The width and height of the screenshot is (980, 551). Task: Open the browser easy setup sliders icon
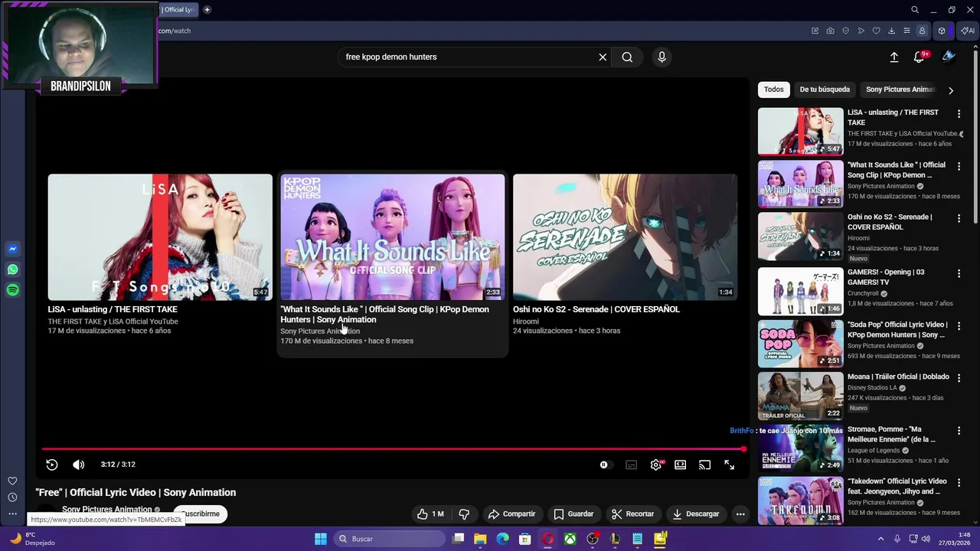[906, 31]
